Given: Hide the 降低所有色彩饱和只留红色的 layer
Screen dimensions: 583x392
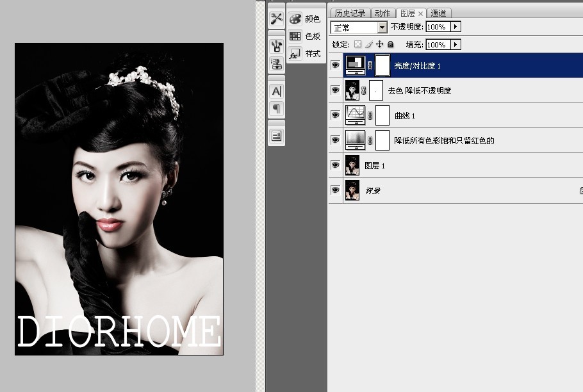Looking at the screenshot, I should coord(335,140).
